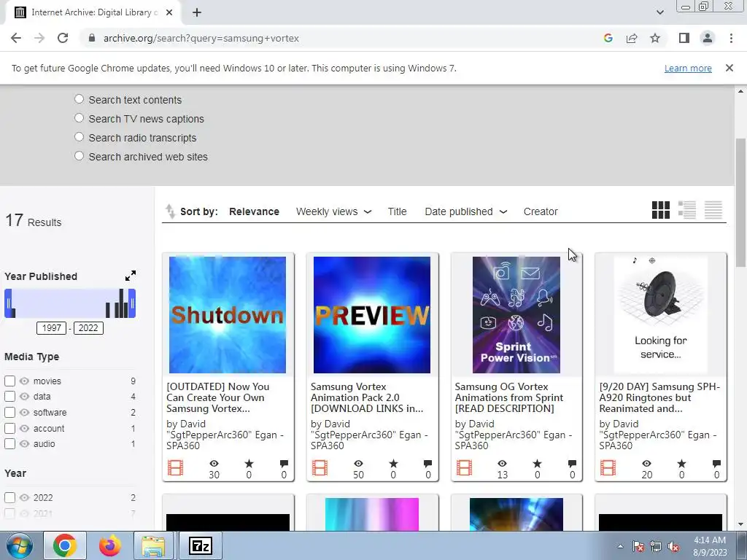
Task: Click the right year range slider handle
Action: 132,303
